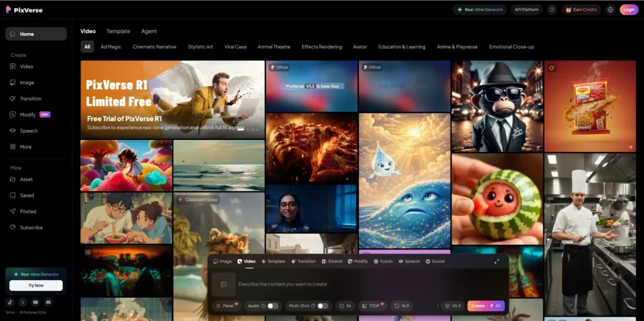Open the 5s duration dropdown

pos(345,306)
